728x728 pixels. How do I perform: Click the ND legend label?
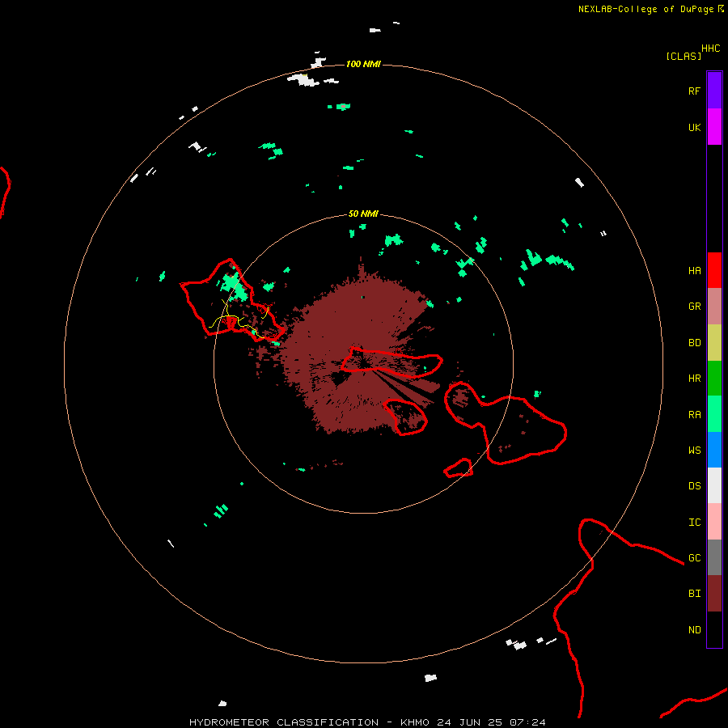694,630
